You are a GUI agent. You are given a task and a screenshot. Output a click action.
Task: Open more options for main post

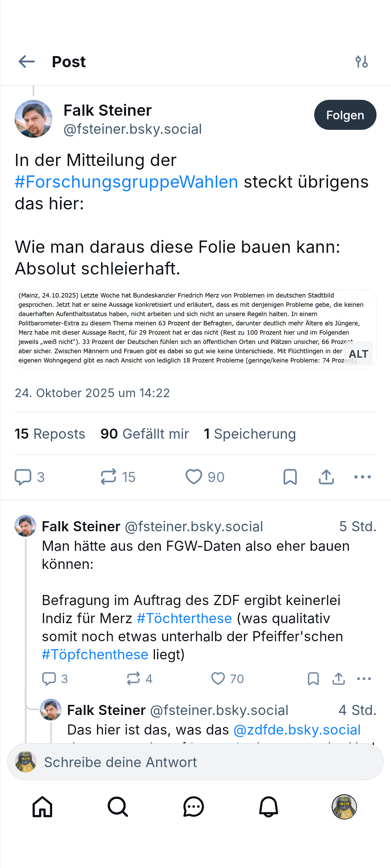point(362,477)
